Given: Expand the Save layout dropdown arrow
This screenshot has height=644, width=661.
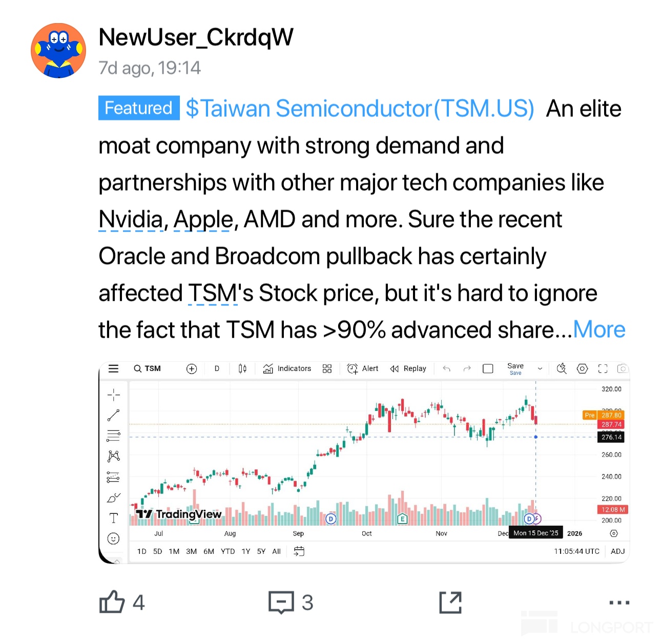Looking at the screenshot, I should [540, 369].
